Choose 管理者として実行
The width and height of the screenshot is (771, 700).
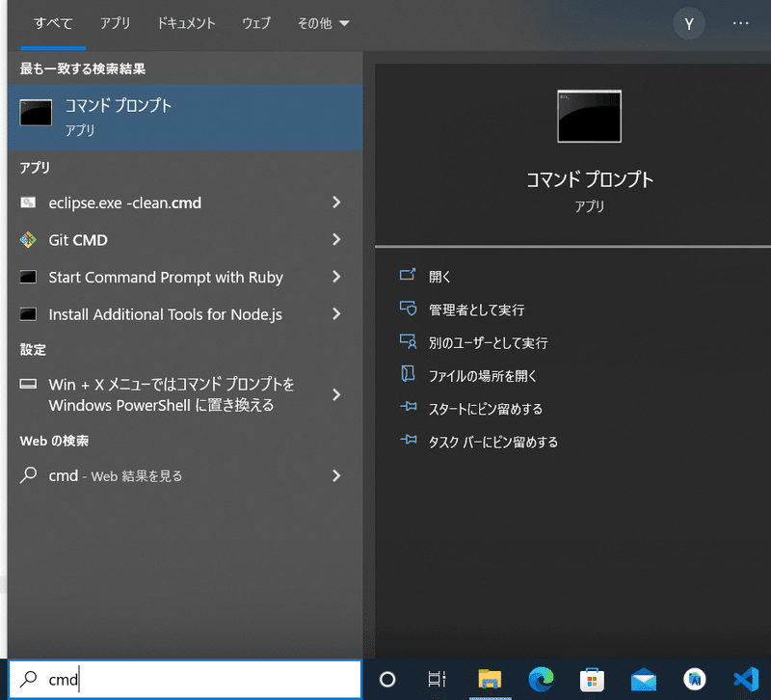(476, 310)
